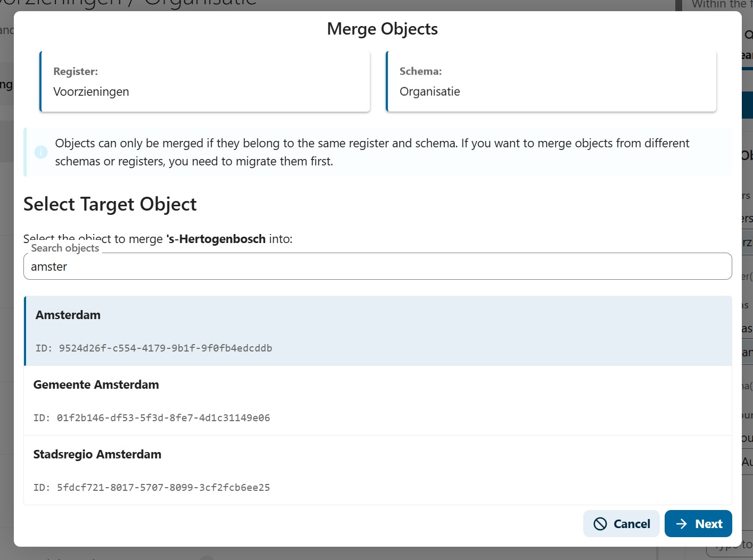Click the ID under Amsterdam
The image size is (753, 560).
pyautogui.click(x=154, y=348)
